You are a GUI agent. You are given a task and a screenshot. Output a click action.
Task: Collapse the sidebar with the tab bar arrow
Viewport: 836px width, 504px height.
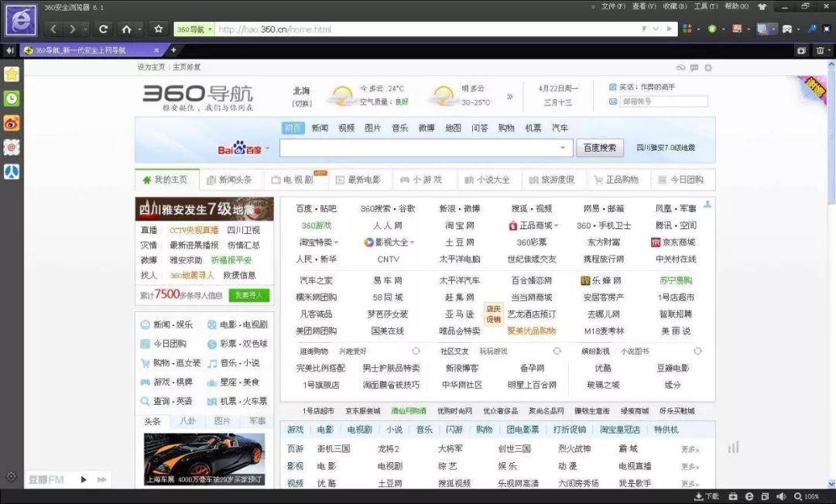(10, 50)
